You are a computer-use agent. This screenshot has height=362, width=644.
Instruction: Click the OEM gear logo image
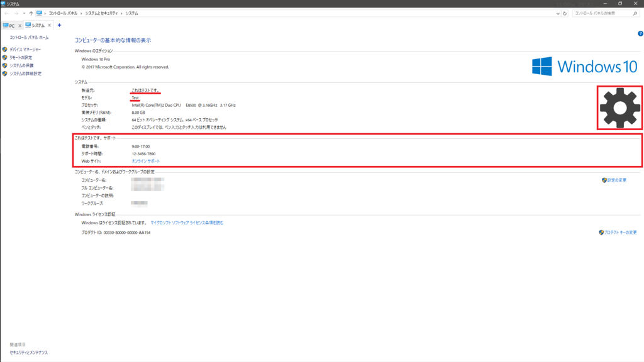pos(619,108)
